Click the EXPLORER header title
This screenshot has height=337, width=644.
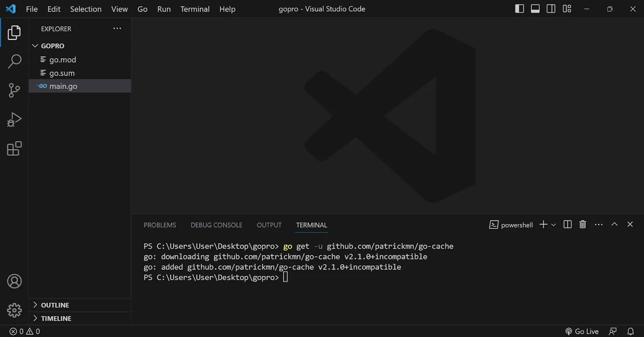(56, 29)
